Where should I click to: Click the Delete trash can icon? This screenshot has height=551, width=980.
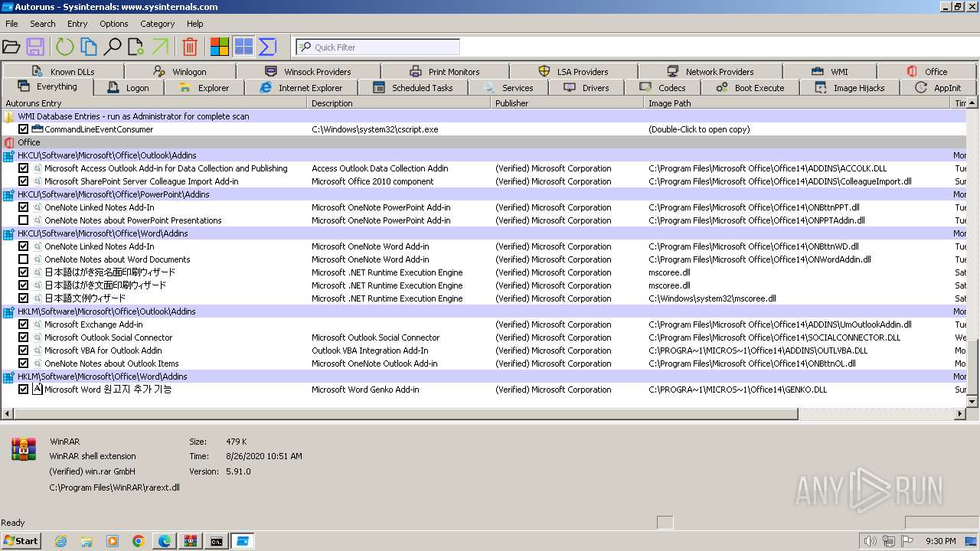tap(190, 47)
